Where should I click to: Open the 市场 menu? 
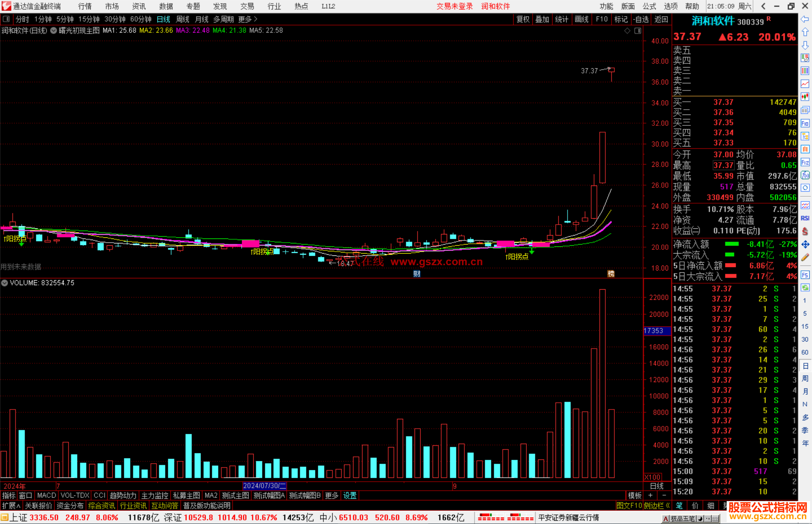point(112,6)
